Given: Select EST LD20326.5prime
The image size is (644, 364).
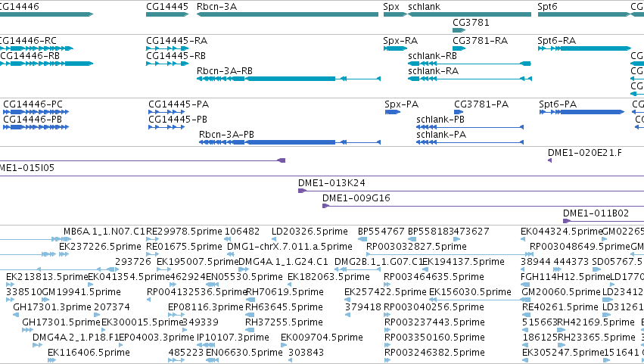Looking at the screenshot, I should coord(310,232).
